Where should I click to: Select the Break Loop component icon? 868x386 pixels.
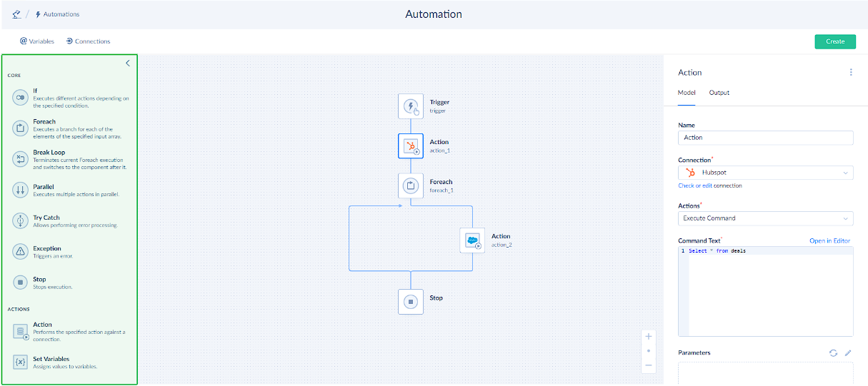click(21, 159)
